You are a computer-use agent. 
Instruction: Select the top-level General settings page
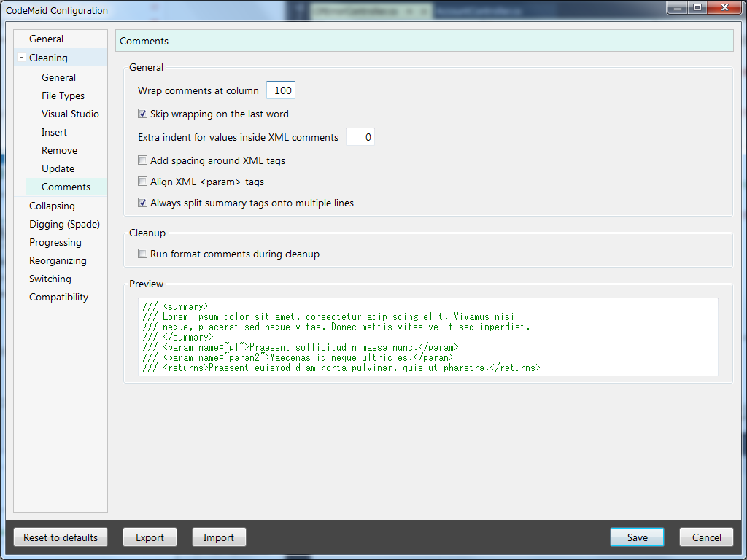pyautogui.click(x=46, y=39)
